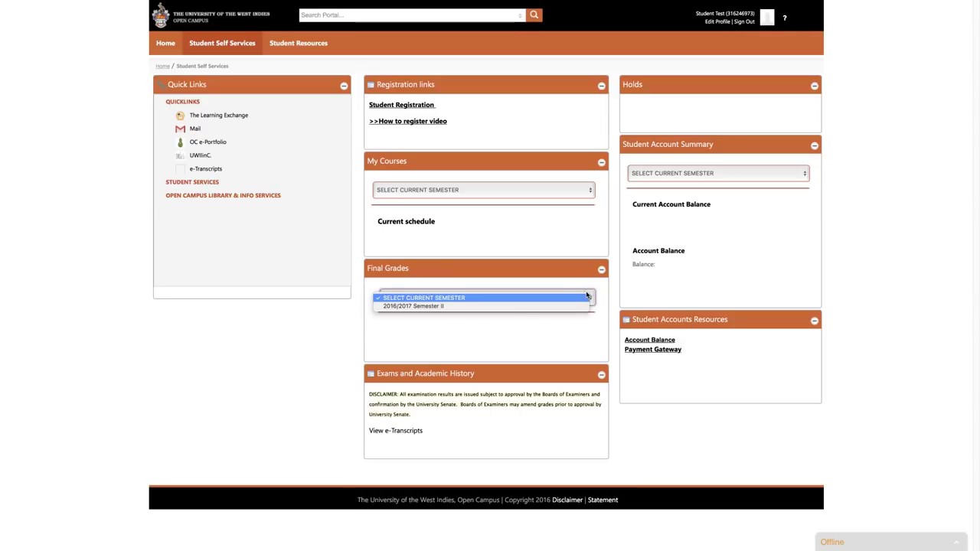Click the Home breadcrumb link

(x=162, y=67)
